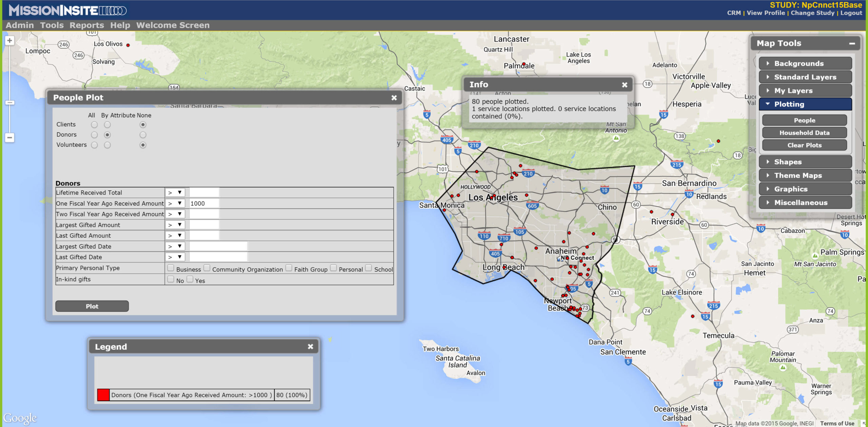Minimize the Map Tools panel
868x427 pixels.
(x=852, y=43)
